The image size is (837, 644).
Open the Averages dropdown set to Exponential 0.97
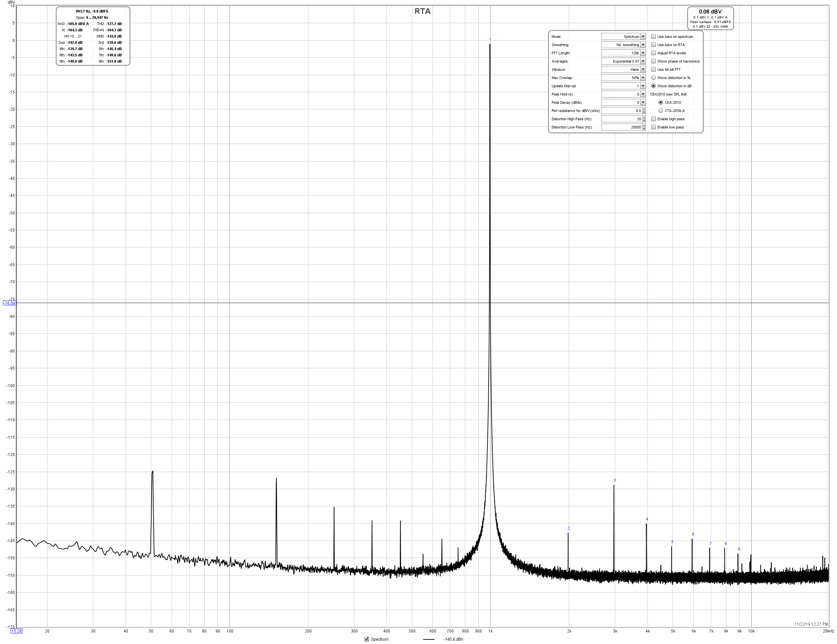(x=623, y=61)
